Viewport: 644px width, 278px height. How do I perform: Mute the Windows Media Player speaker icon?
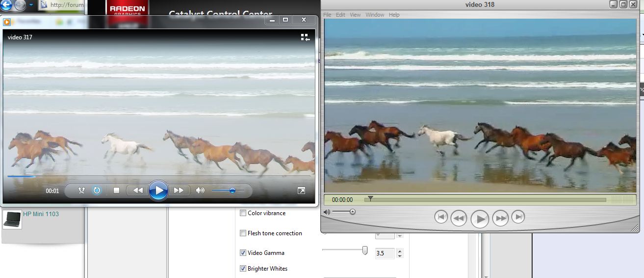tap(200, 191)
